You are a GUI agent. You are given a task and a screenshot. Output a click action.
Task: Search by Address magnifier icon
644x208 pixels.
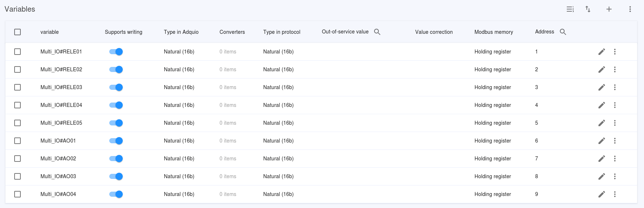563,32
